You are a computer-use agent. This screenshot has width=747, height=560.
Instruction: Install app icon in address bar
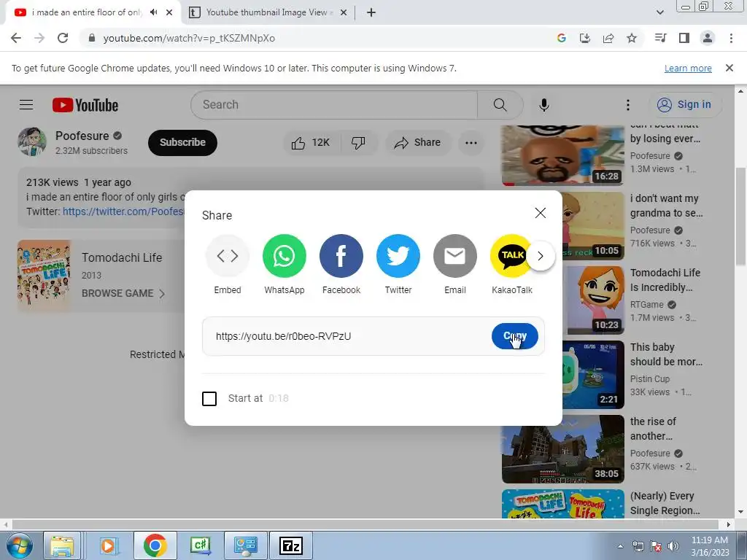tap(585, 38)
